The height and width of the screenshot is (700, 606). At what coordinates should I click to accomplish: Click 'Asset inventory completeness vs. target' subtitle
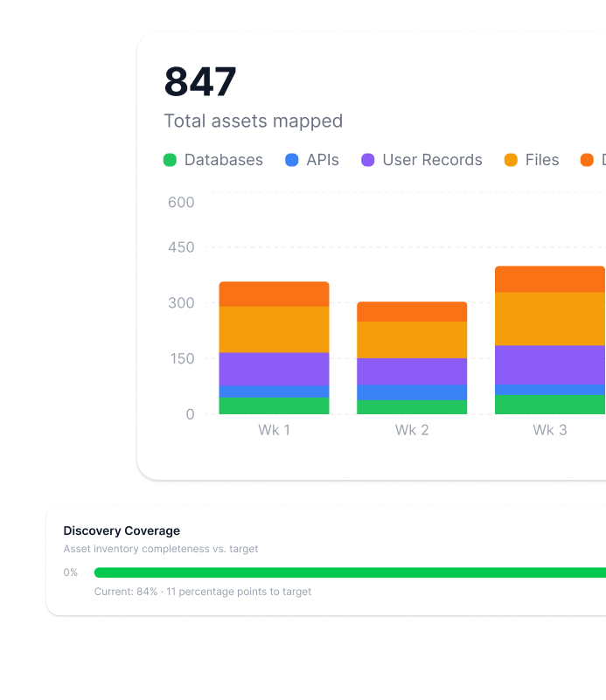click(161, 549)
